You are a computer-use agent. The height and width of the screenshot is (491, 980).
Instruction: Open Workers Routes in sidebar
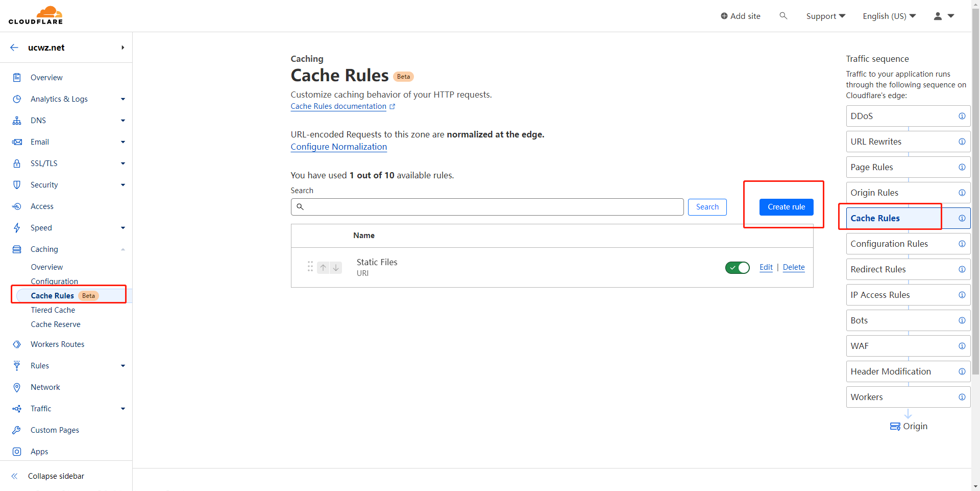(x=58, y=344)
